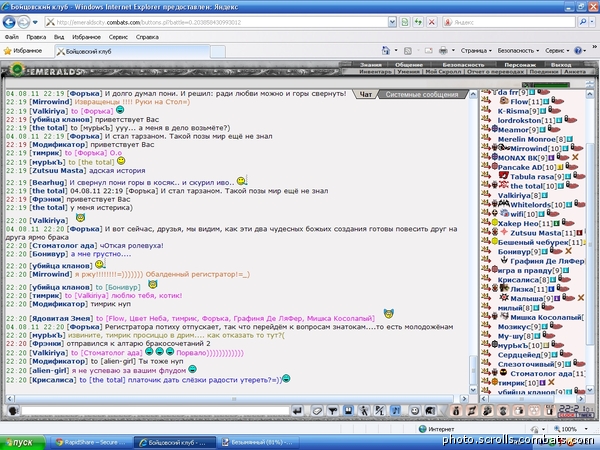Open the Безопасность command bar dropdown
This screenshot has width=600, height=450.
[x=518, y=51]
